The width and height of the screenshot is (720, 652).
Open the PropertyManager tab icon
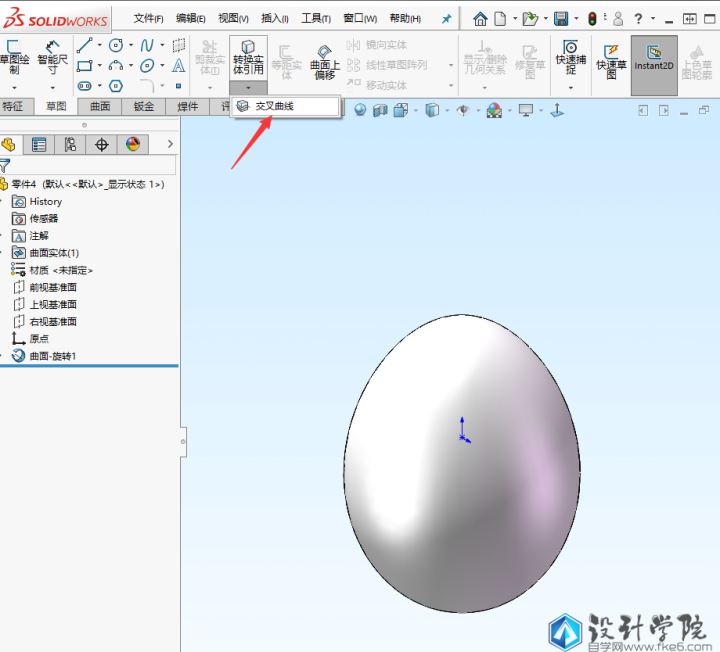pyautogui.click(x=39, y=145)
